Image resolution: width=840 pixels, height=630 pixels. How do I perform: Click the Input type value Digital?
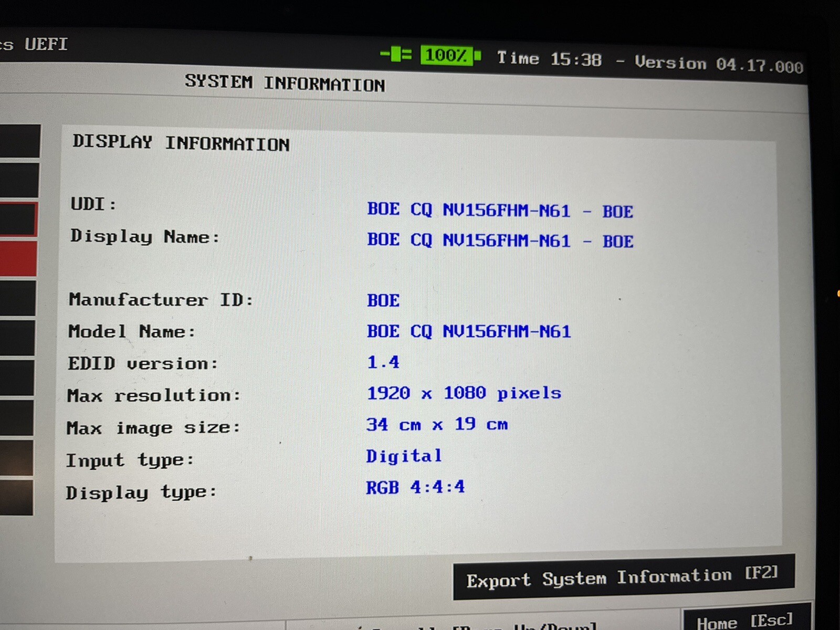(404, 456)
